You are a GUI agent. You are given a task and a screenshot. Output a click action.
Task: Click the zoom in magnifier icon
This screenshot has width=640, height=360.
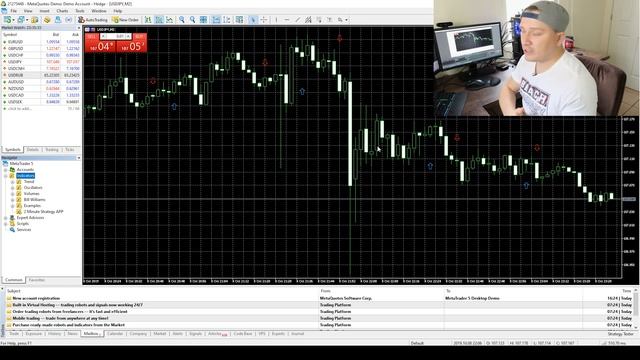pos(182,20)
